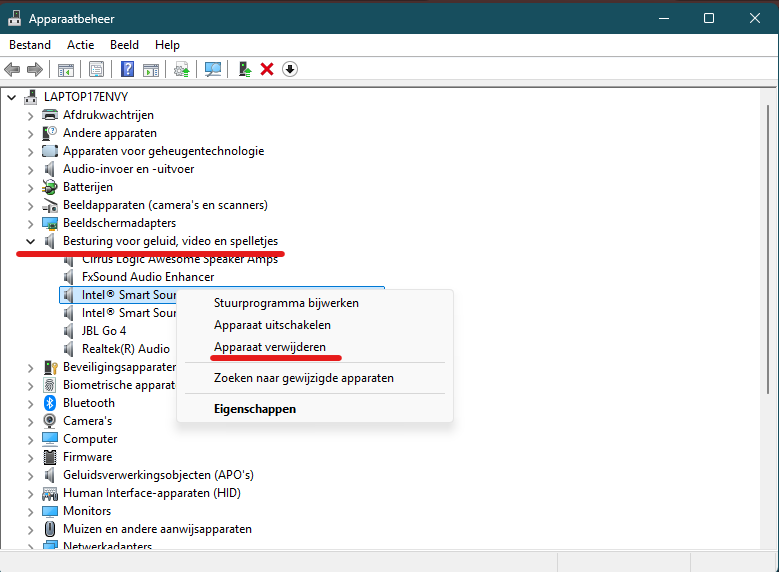Select FxSound Audio Enhancer device
This screenshot has height=572, width=779.
click(148, 277)
